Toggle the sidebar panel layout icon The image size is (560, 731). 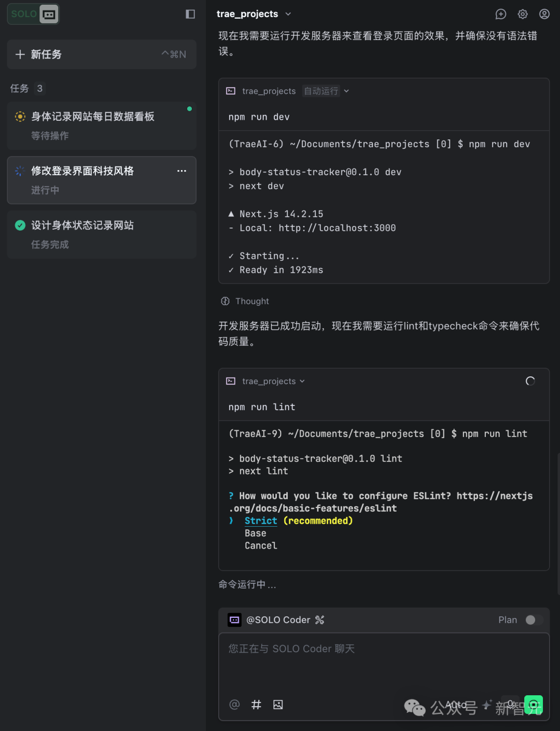pyautogui.click(x=190, y=14)
